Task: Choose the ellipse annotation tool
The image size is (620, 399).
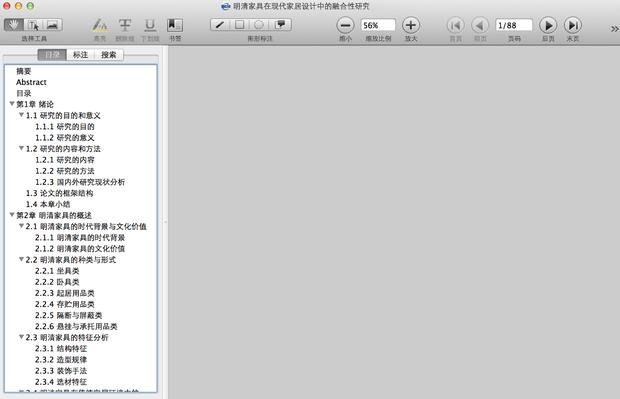Action: pyautogui.click(x=259, y=25)
